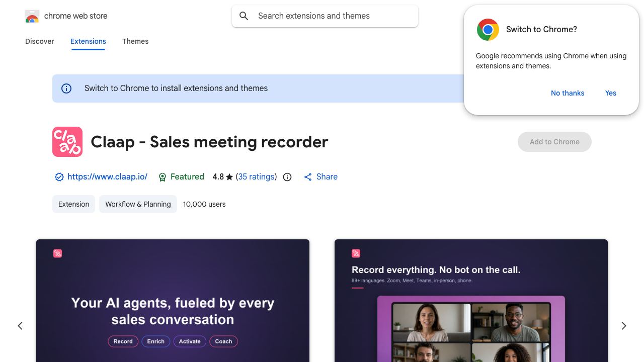Image resolution: width=644 pixels, height=362 pixels.
Task: Click the rating star icon
Action: [229, 177]
